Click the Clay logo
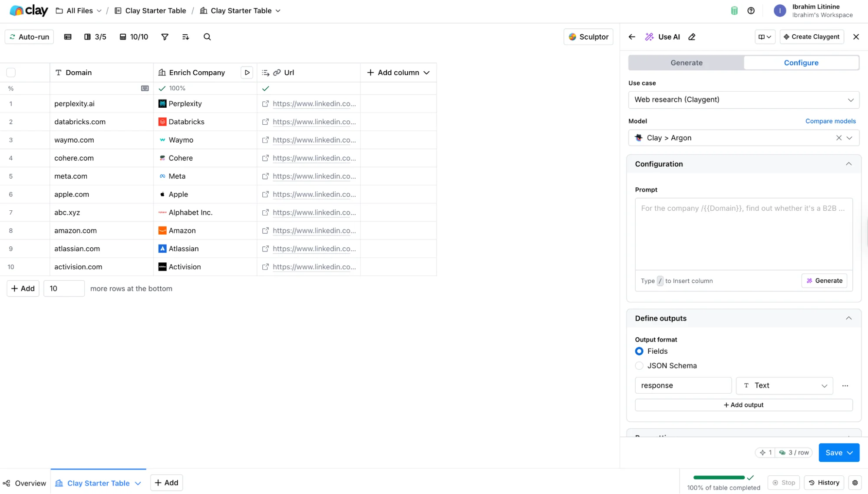This screenshot has width=868, height=494. pyautogui.click(x=29, y=10)
